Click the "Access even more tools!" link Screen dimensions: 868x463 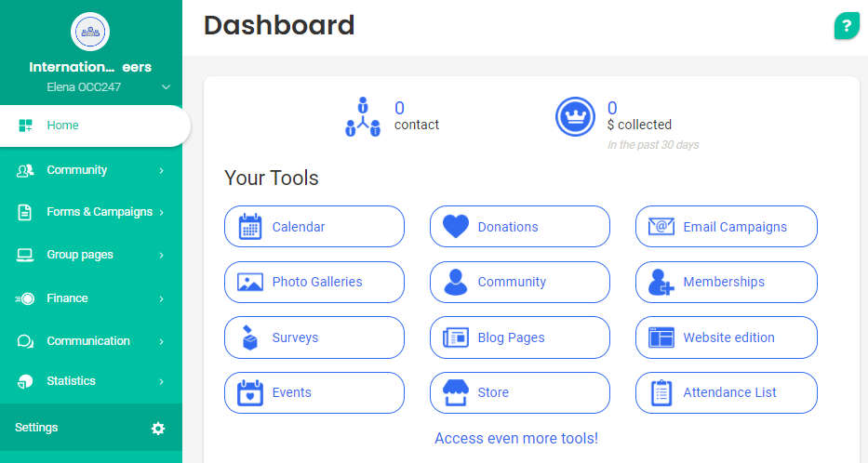click(x=516, y=438)
